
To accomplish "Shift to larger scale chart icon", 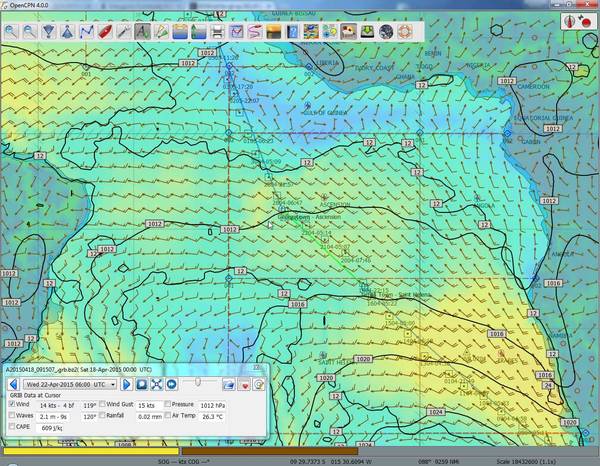I will [49, 31].
